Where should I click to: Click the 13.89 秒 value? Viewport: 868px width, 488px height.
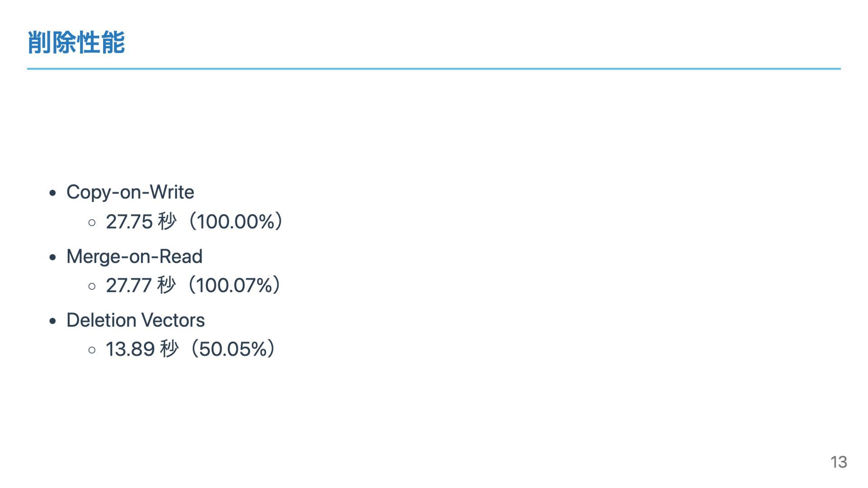(142, 349)
